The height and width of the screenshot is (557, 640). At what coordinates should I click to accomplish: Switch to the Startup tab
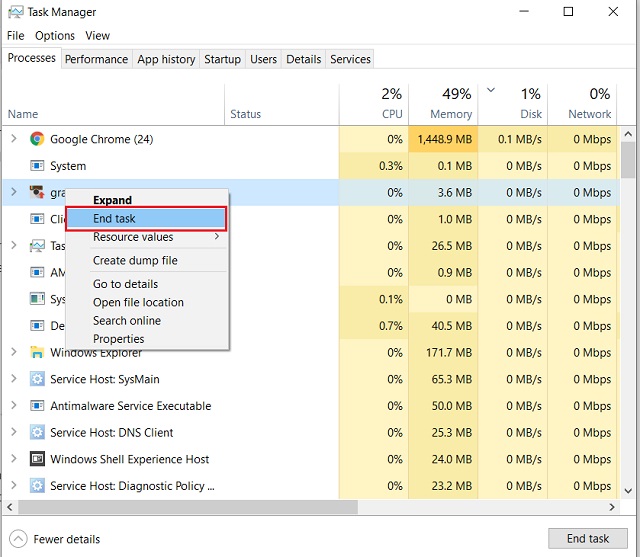222,59
